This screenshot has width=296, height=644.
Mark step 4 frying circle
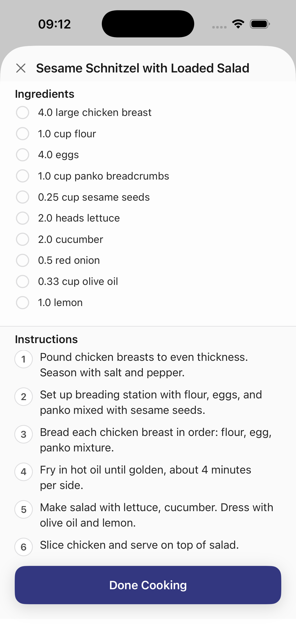pos(24,472)
